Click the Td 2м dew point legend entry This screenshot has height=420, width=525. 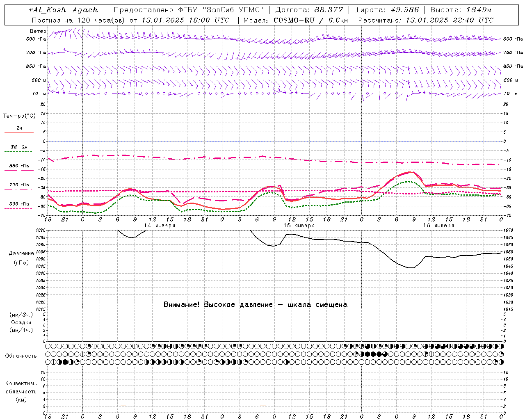19,147
